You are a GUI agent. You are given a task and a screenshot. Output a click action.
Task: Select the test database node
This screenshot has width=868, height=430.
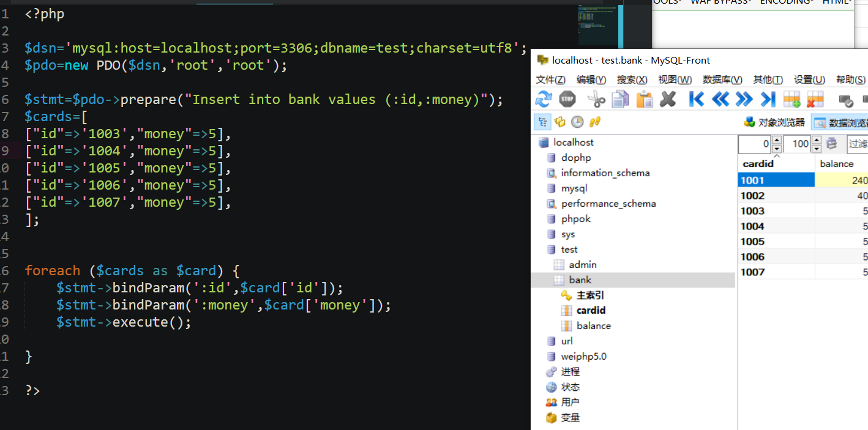coord(569,249)
